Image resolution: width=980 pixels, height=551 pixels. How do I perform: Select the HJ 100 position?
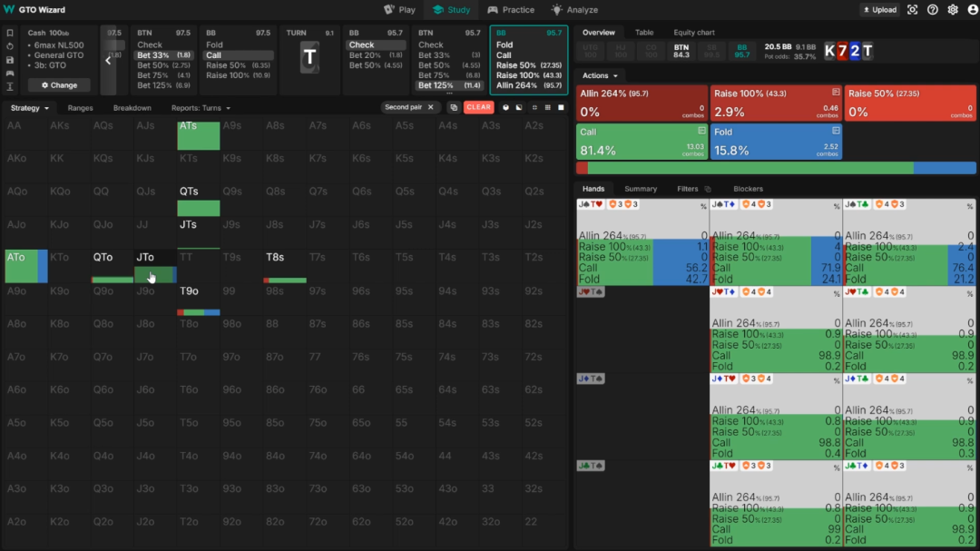(621, 51)
